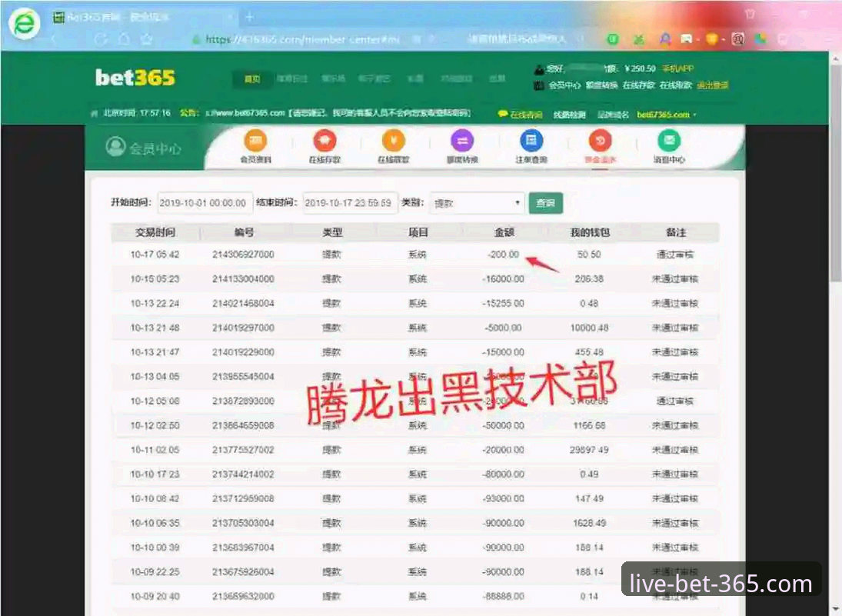The width and height of the screenshot is (842, 616).
Task: Open the 在线咨询 online support link
Action: [521, 115]
